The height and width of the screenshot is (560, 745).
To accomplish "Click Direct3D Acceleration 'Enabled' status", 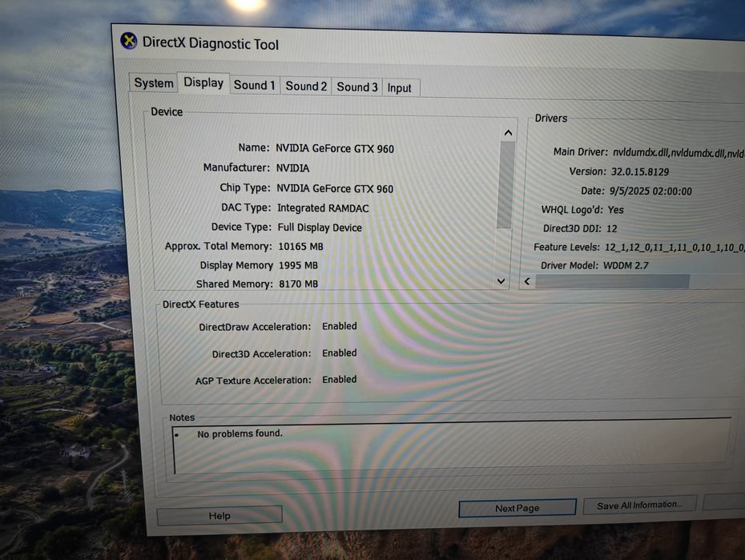I will coord(339,353).
